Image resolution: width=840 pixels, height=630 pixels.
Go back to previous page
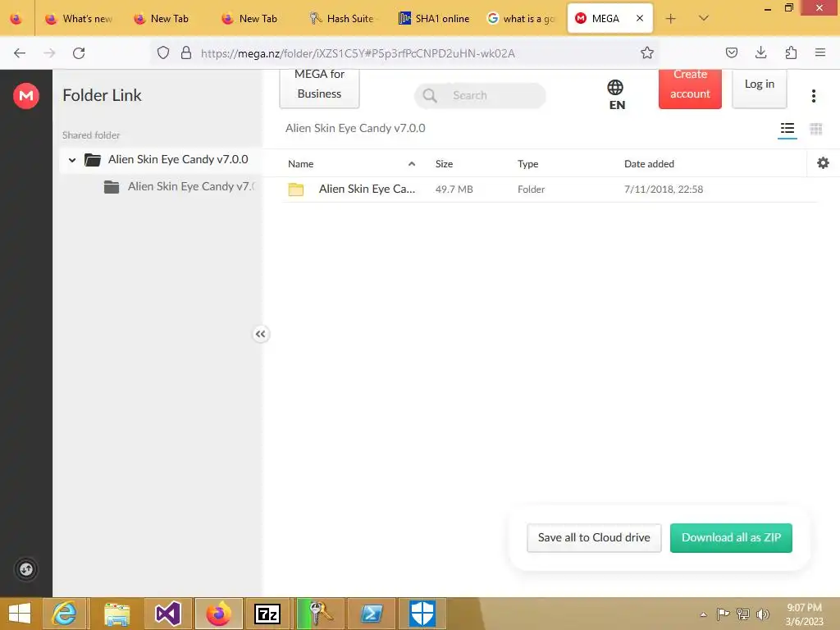pos(20,53)
